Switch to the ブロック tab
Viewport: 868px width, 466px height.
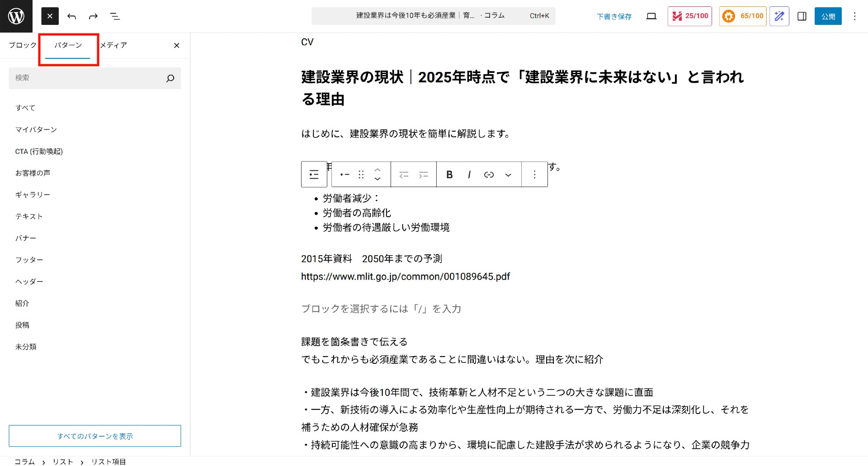(23, 45)
